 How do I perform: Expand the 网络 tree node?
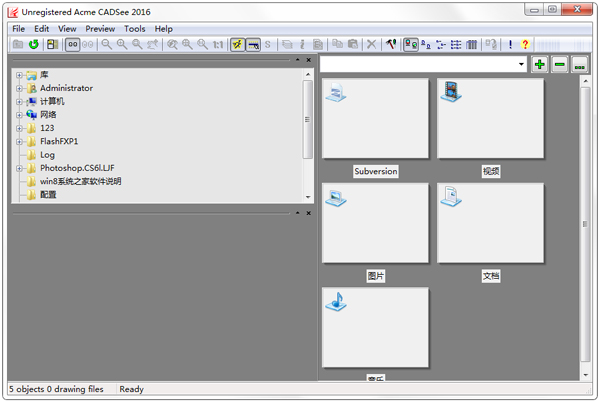(x=19, y=115)
